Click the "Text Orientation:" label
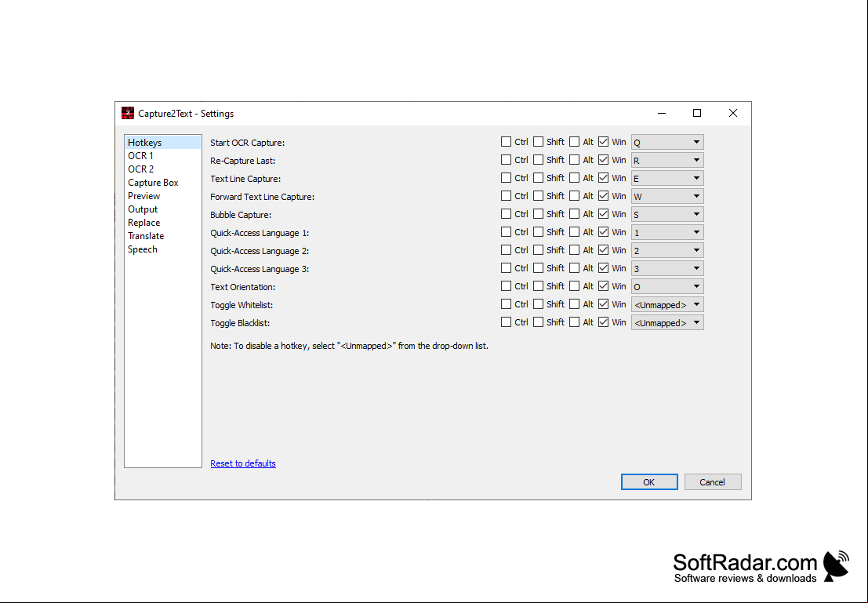The image size is (868, 603). tap(243, 287)
